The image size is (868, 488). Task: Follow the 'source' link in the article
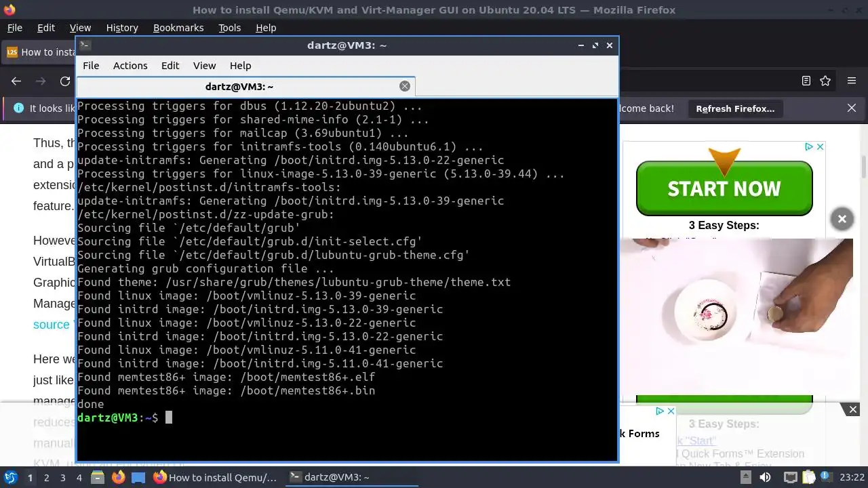52,325
